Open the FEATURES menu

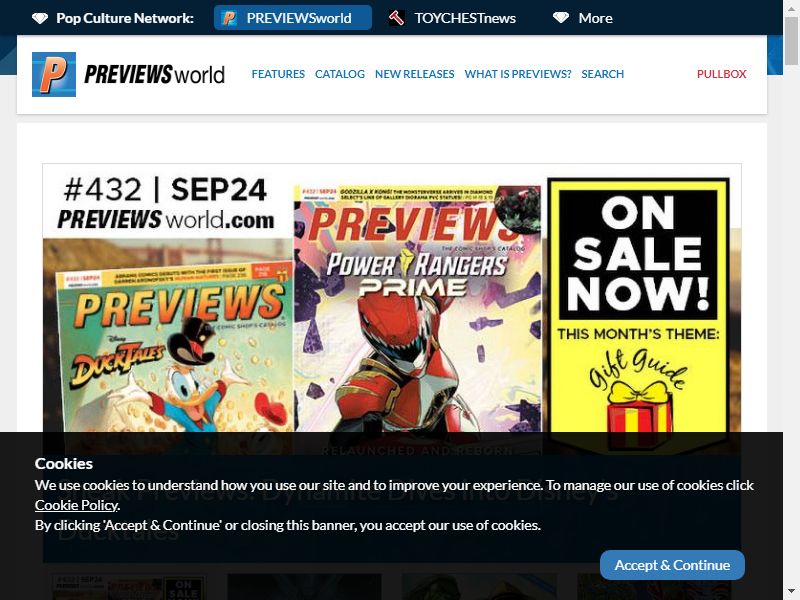click(278, 74)
